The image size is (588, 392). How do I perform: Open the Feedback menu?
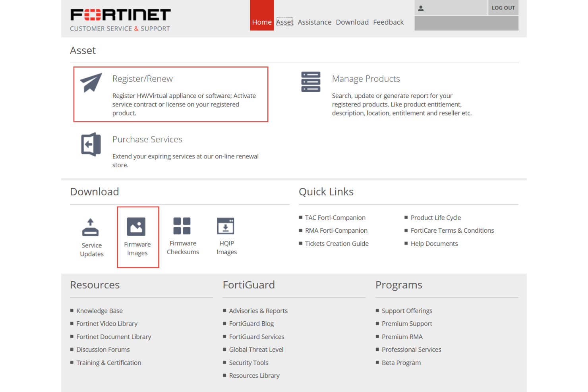point(389,22)
